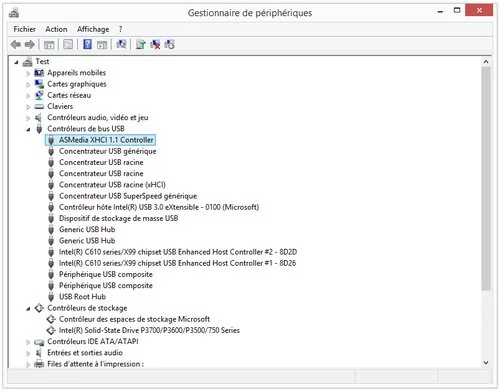Click the show/hide console tree icon
This screenshot has height=392, width=500.
[49, 44]
